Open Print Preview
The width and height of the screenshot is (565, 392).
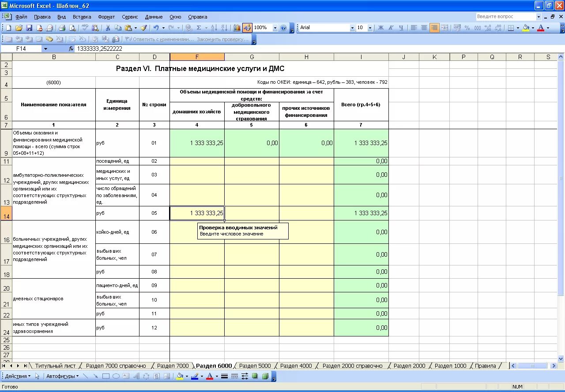pyautogui.click(x=72, y=28)
